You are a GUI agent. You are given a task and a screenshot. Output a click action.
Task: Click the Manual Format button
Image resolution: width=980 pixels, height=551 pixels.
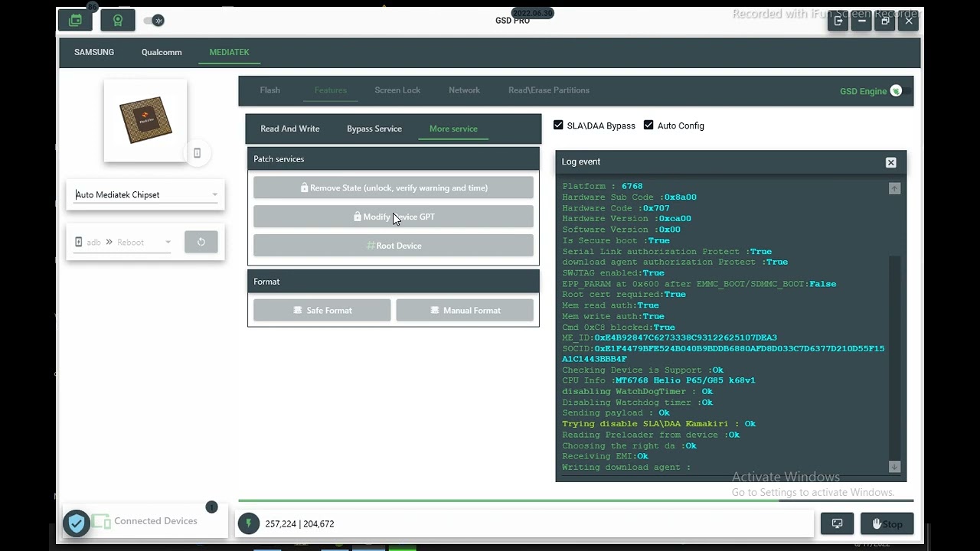coord(465,310)
